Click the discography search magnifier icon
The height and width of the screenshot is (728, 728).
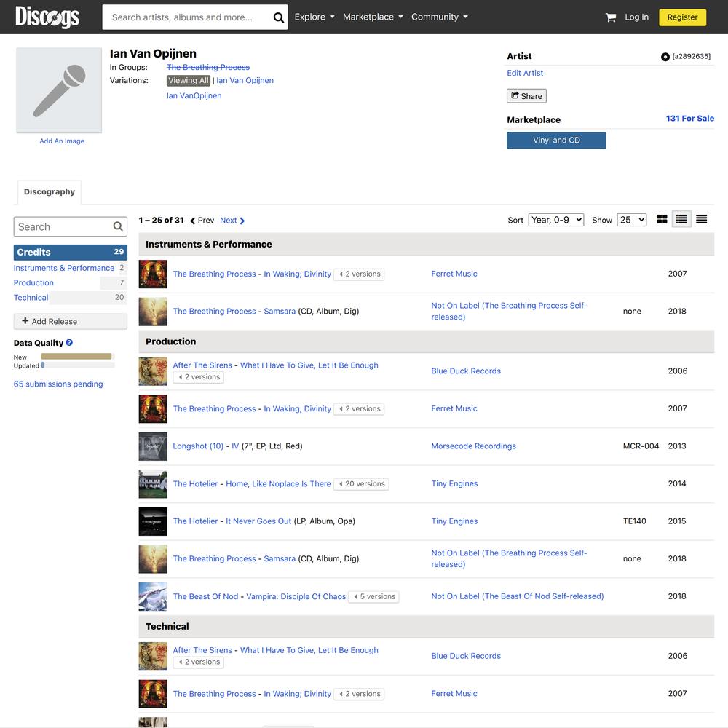(x=118, y=226)
